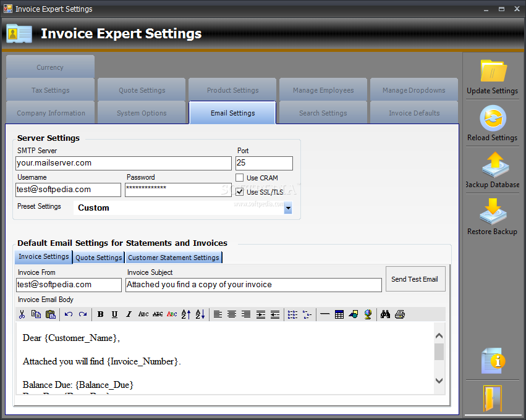Open the System Options tab
Image resolution: width=526 pixels, height=420 pixels.
[142, 113]
